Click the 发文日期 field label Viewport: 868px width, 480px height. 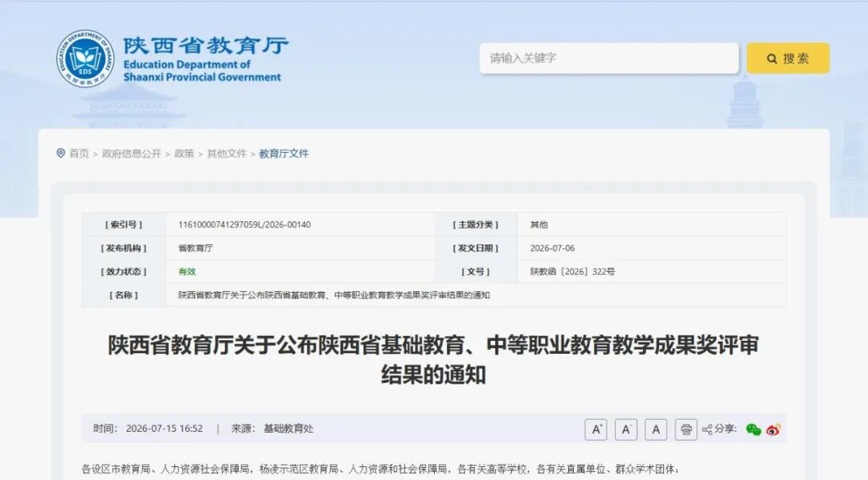click(x=476, y=248)
